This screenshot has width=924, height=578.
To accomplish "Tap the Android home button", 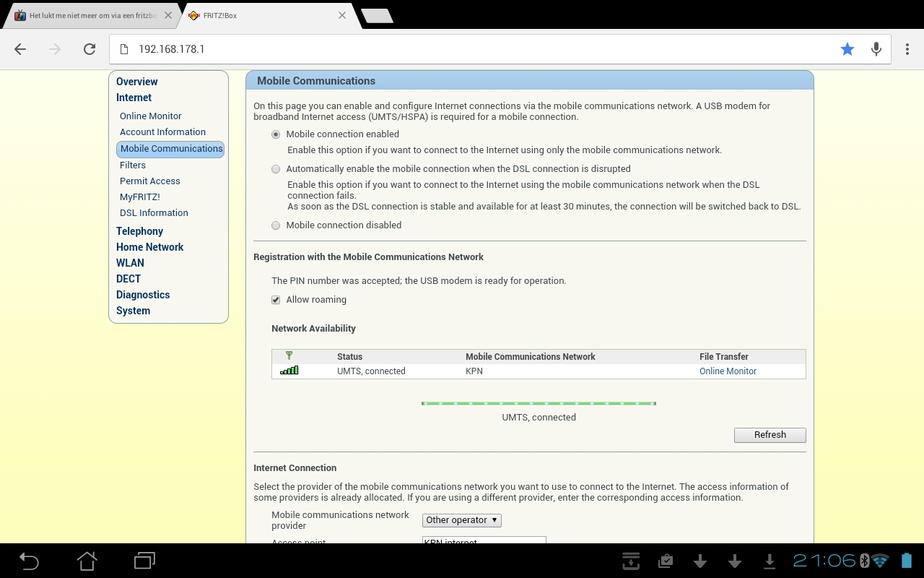I will tap(87, 561).
